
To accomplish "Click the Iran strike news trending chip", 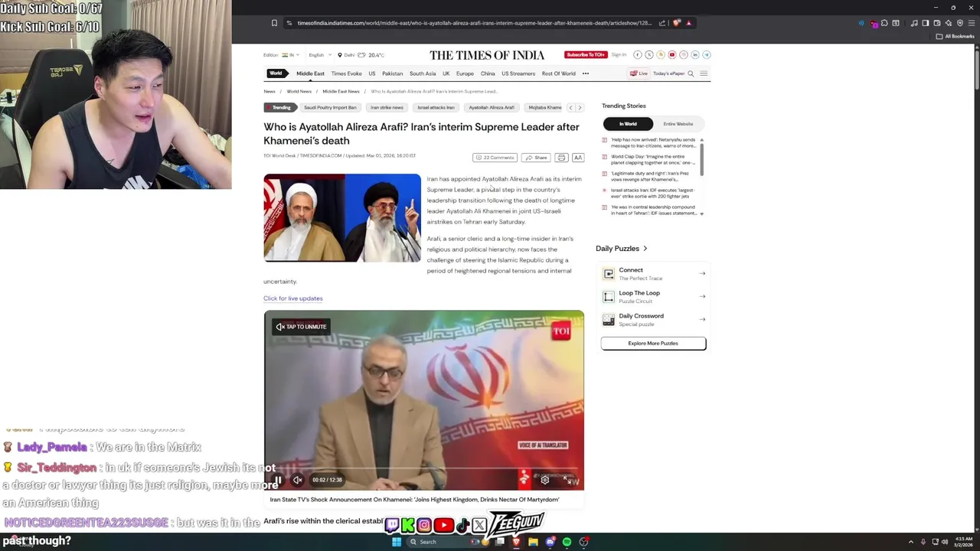I will pyautogui.click(x=387, y=108).
